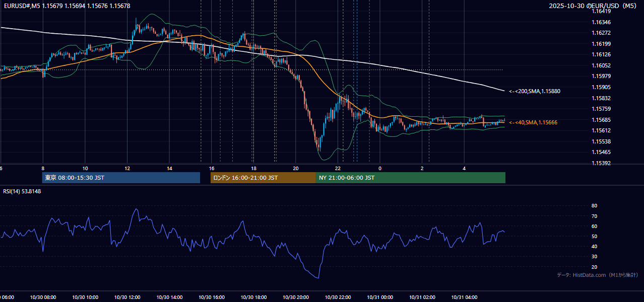Click hour tick 0 under the price chart
Image resolution: width=644 pixels, height=302 pixels.
380,168
